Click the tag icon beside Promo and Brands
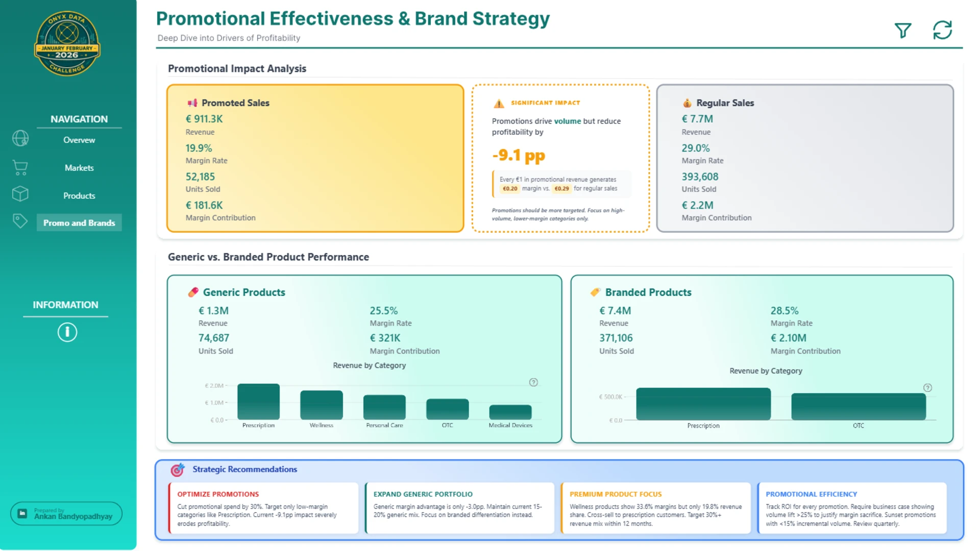The width and height of the screenshot is (980, 551). 20,221
